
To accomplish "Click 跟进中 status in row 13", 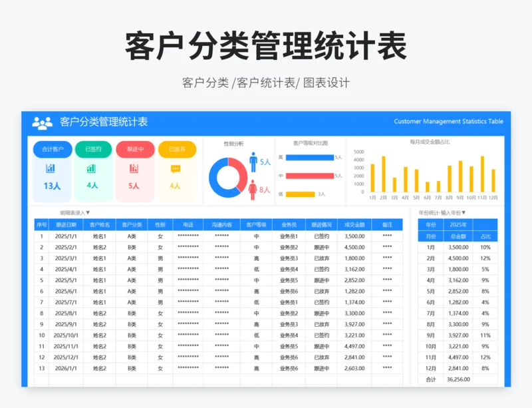I will (322, 368).
